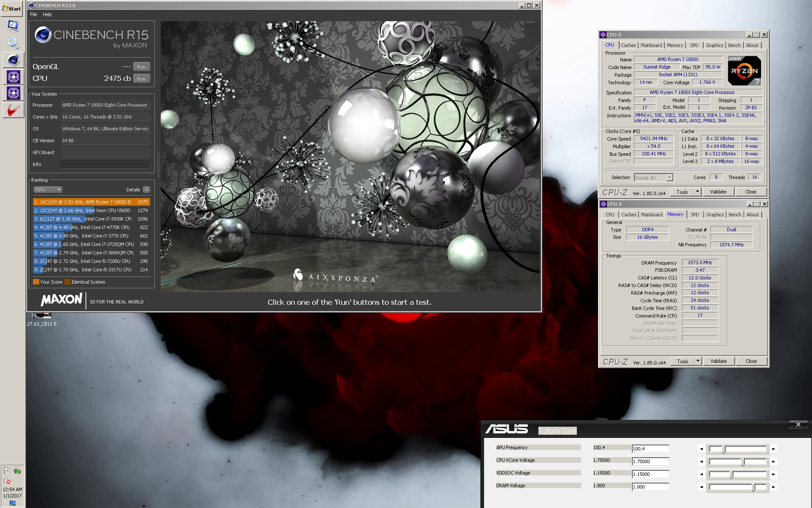Run the OpenGL benchmark
The height and width of the screenshot is (508, 812).
pos(141,67)
